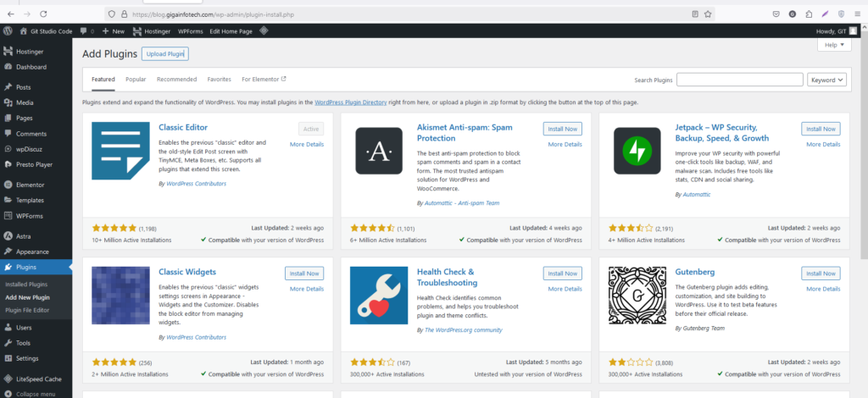Open the browser hamburger menu

858,14
